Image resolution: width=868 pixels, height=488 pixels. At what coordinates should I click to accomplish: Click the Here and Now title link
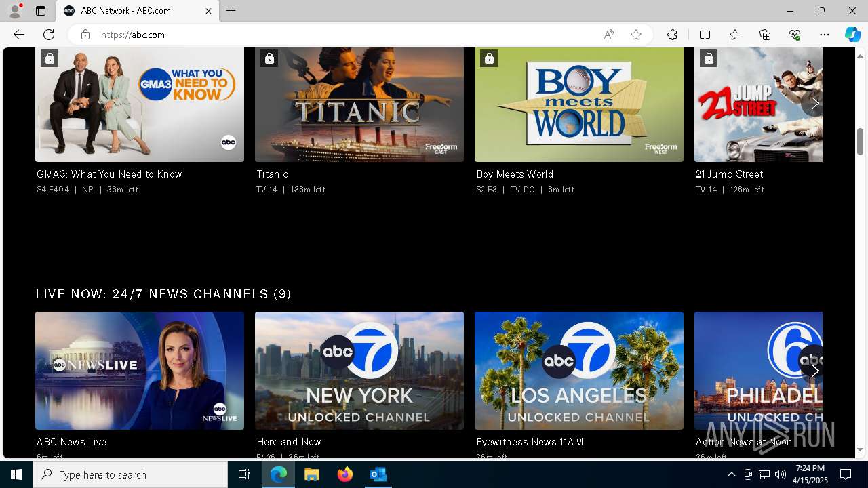pos(289,442)
